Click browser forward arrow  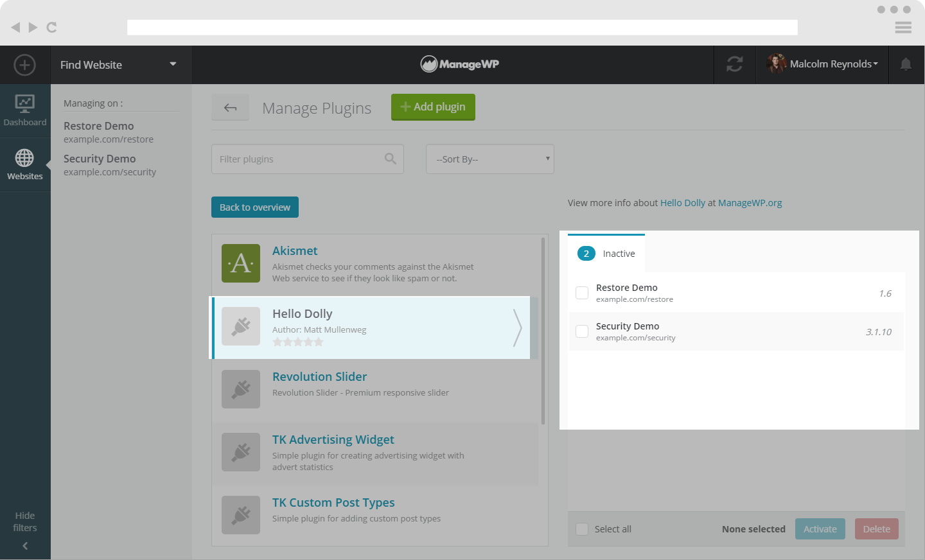coord(33,27)
